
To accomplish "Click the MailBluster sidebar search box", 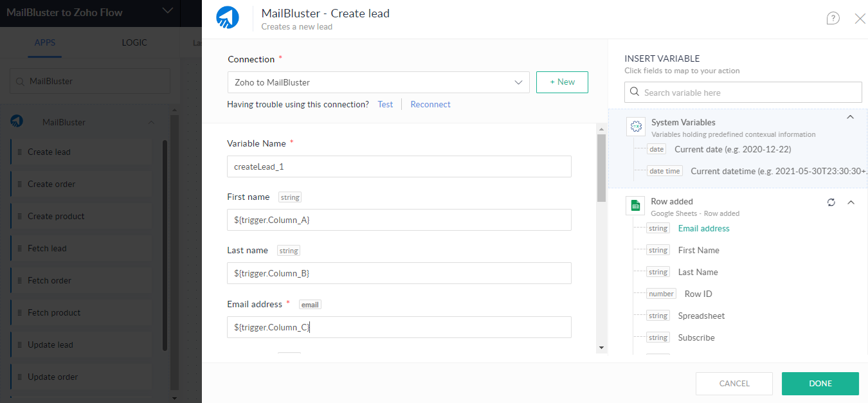I will (90, 82).
